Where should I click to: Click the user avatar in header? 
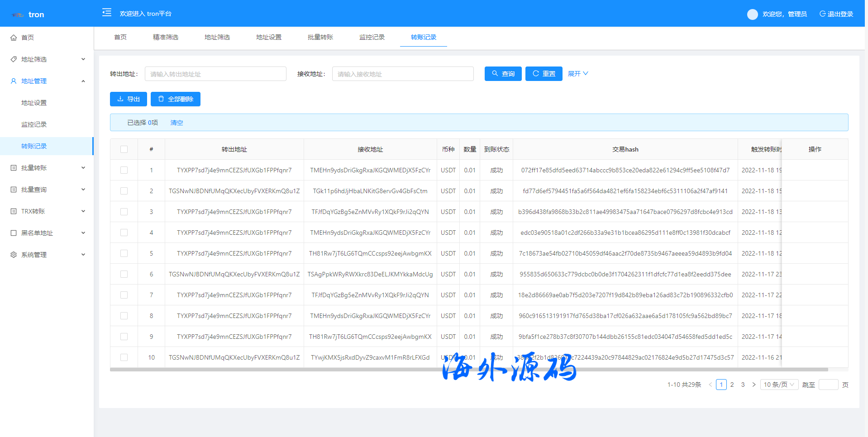tap(752, 14)
